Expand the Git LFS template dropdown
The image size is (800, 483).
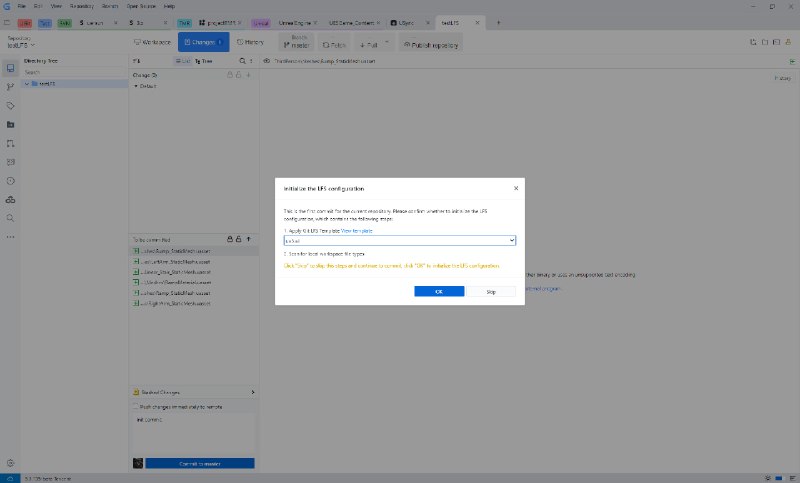click(512, 241)
